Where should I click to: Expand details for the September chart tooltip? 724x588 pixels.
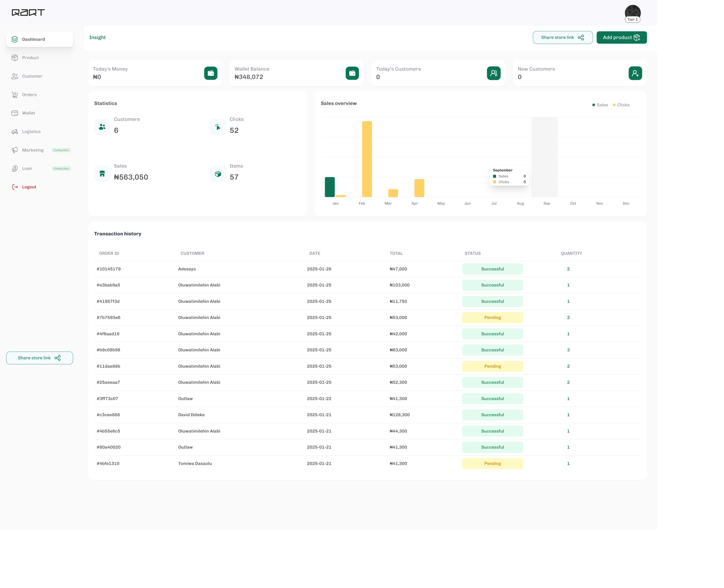point(509,176)
